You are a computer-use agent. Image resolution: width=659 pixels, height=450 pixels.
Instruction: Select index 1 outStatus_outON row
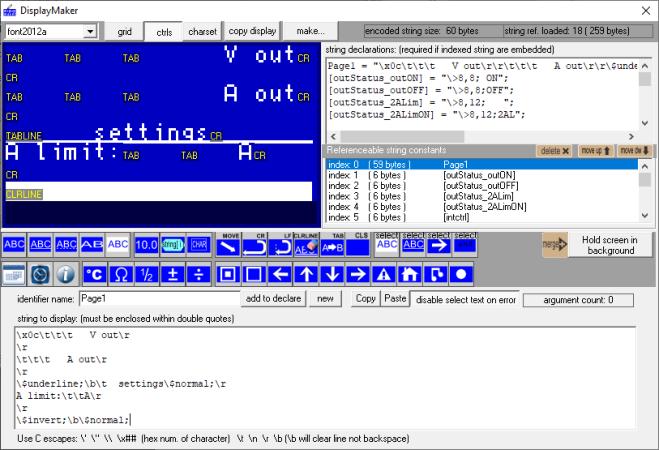click(x=482, y=175)
